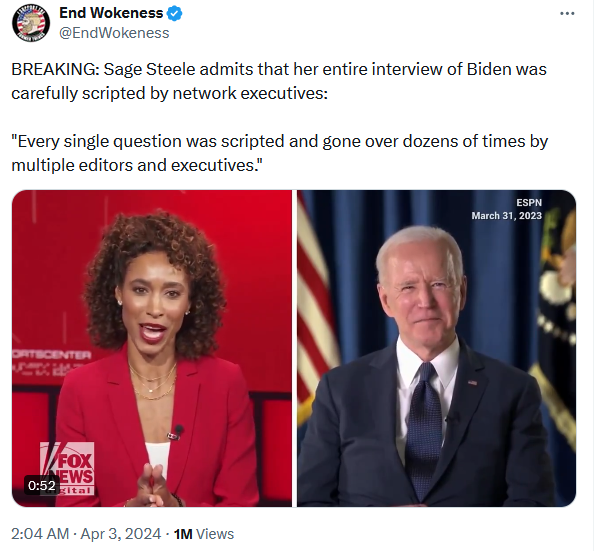This screenshot has height=551, width=594.
Task: Click the 0:52 video duration badge
Action: pyautogui.click(x=42, y=485)
